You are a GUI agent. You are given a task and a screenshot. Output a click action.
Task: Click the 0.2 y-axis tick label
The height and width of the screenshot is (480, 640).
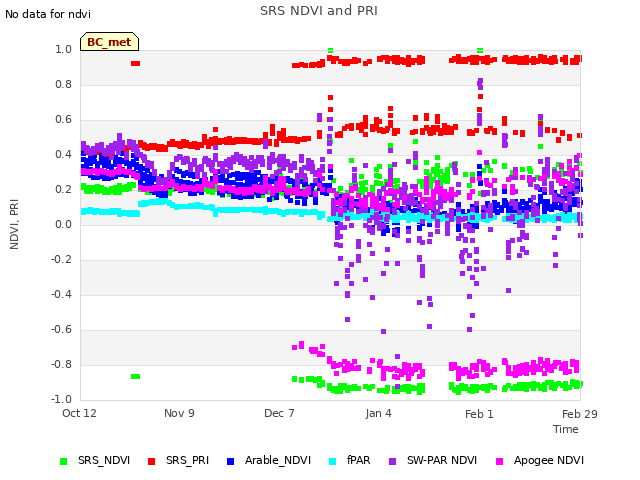click(64, 189)
